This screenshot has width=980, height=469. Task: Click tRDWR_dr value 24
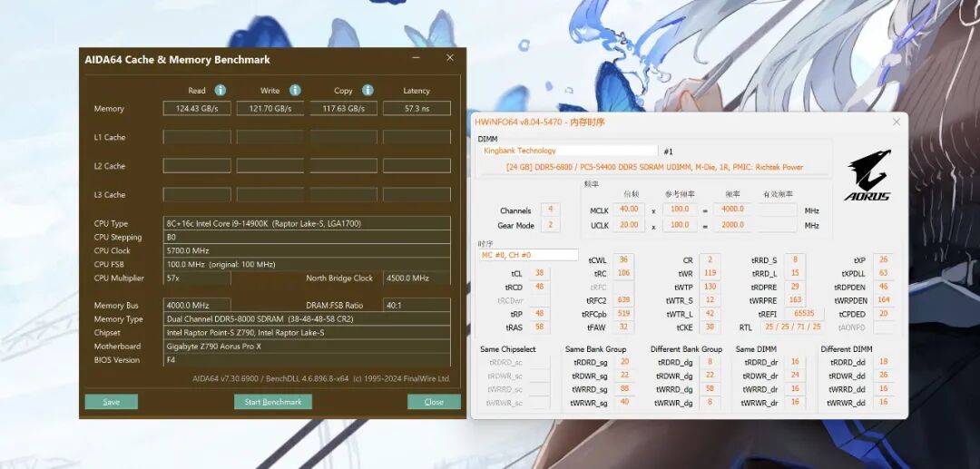pyautogui.click(x=794, y=376)
